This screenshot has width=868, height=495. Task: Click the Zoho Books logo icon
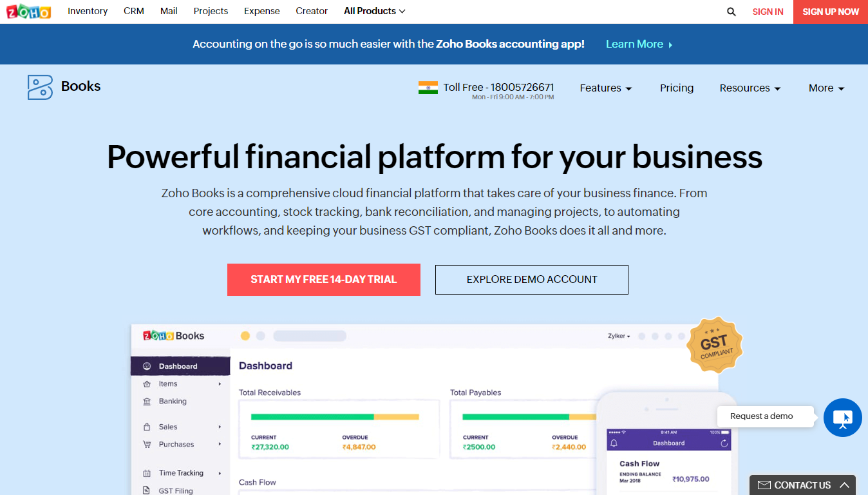[x=40, y=87]
